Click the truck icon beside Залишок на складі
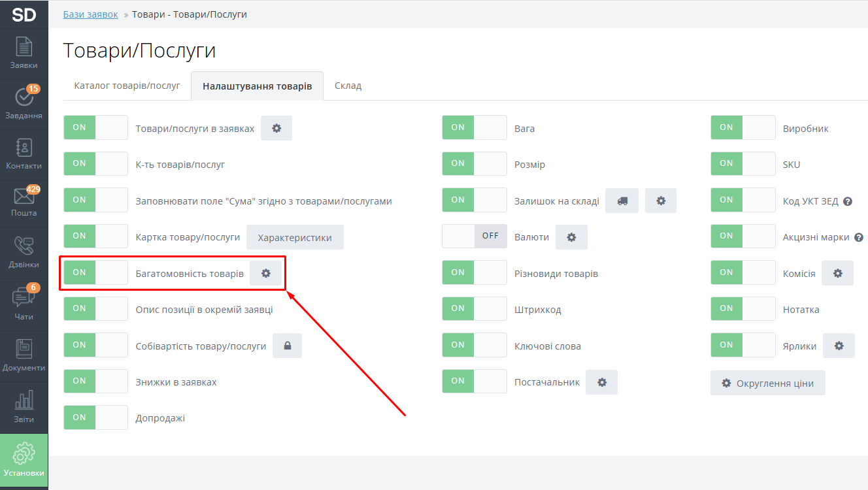This screenshot has width=868, height=490. point(622,201)
